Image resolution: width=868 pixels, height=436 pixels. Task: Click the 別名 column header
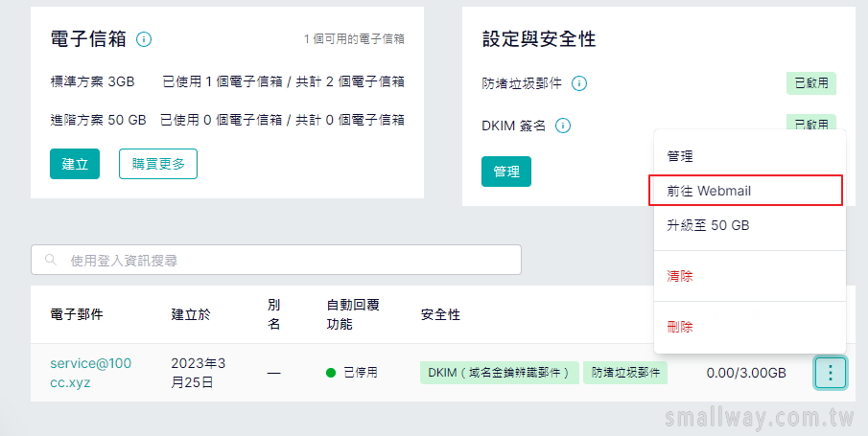pos(274,314)
